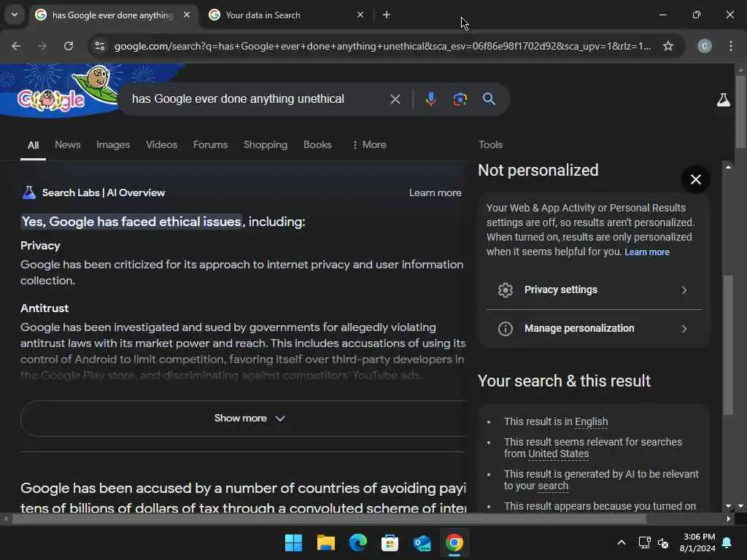Click the network display tray icon
Screen dimensions: 747x560
[x=644, y=542]
